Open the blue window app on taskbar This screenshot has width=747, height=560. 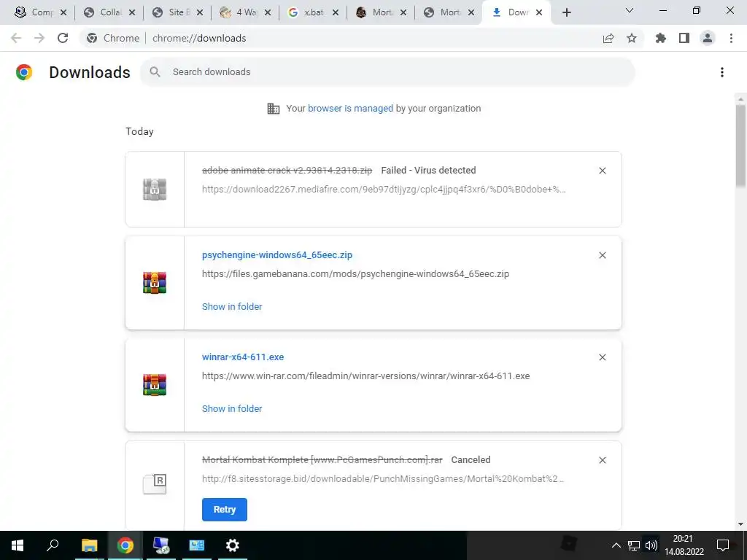click(197, 545)
